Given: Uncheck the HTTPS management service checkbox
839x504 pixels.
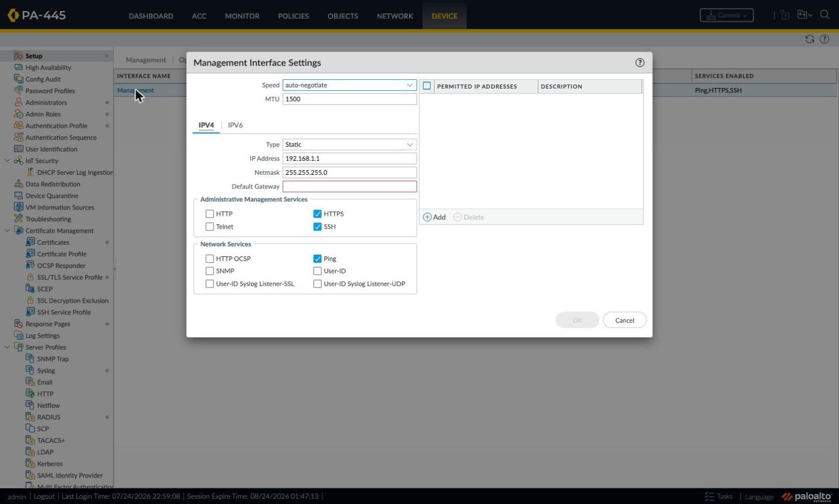Looking at the screenshot, I should (x=317, y=214).
